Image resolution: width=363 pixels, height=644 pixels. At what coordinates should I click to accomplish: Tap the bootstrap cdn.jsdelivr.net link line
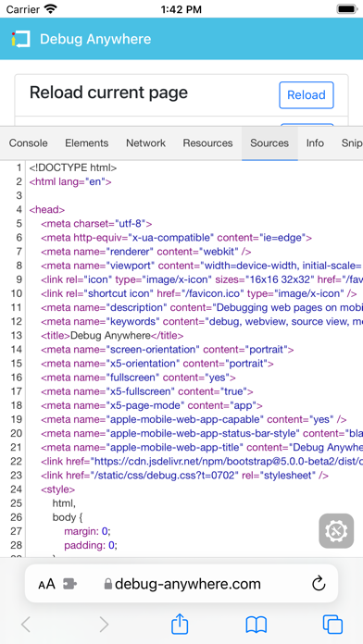coord(202,461)
